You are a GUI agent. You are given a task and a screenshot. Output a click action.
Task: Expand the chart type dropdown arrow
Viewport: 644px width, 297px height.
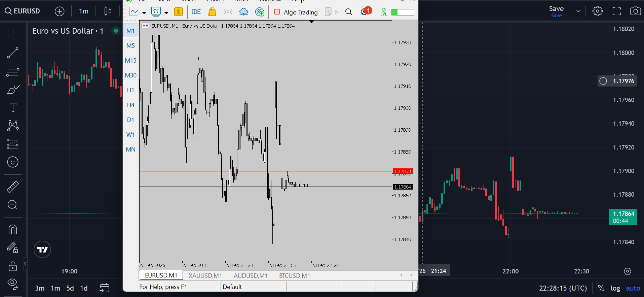click(x=144, y=13)
